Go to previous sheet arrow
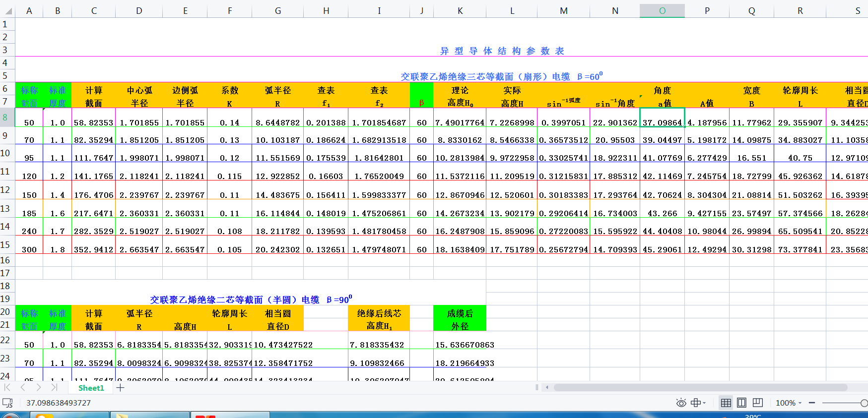The image size is (868, 418). tap(23, 388)
